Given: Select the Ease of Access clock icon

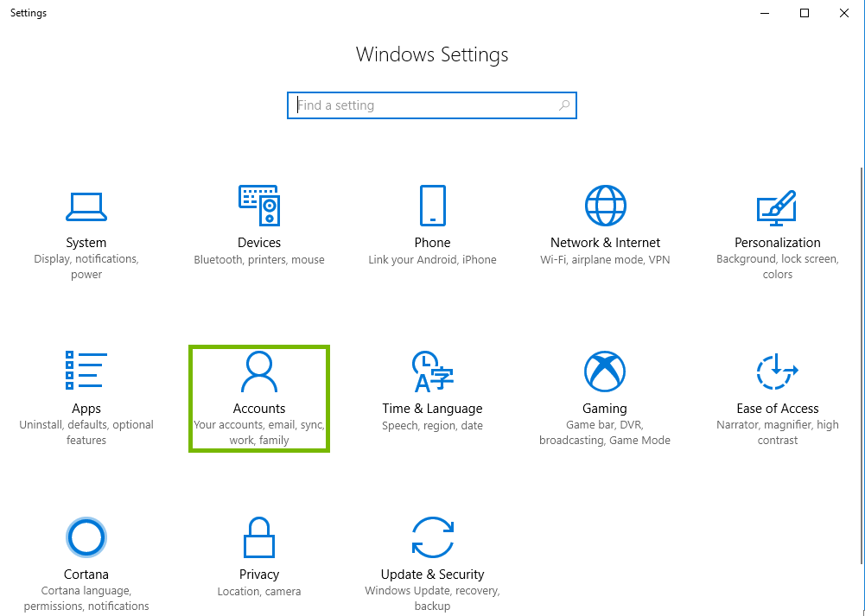Looking at the screenshot, I should pyautogui.click(x=777, y=372).
